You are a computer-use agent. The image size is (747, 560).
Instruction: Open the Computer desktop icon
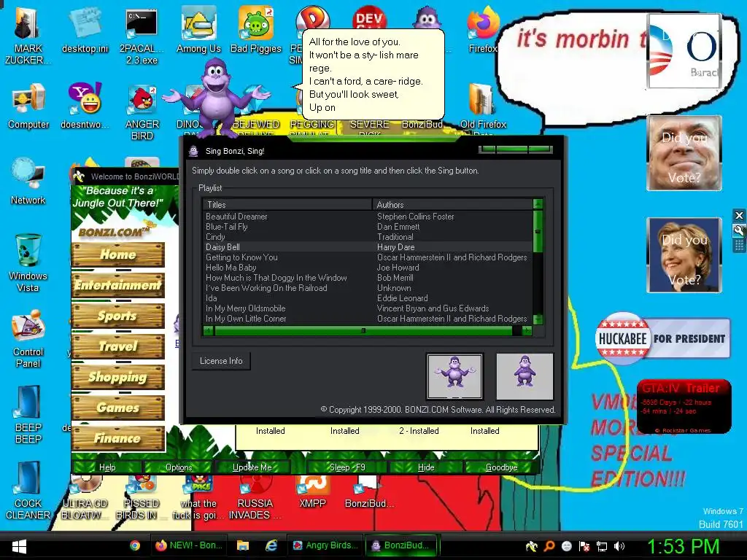click(28, 106)
